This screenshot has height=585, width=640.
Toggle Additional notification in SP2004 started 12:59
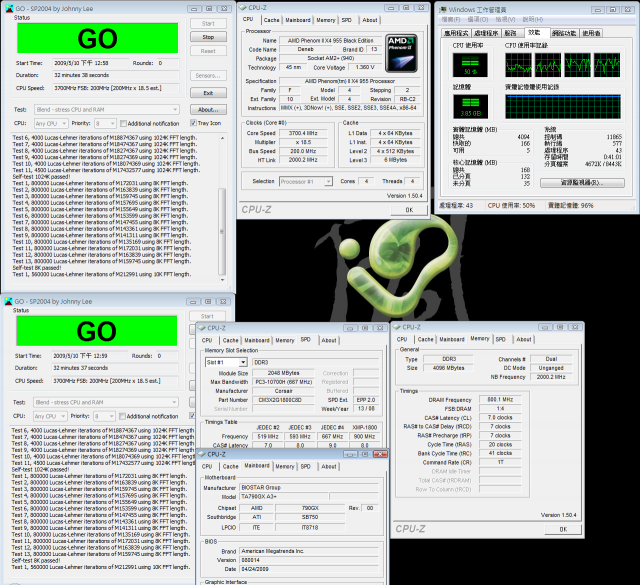(x=122, y=416)
